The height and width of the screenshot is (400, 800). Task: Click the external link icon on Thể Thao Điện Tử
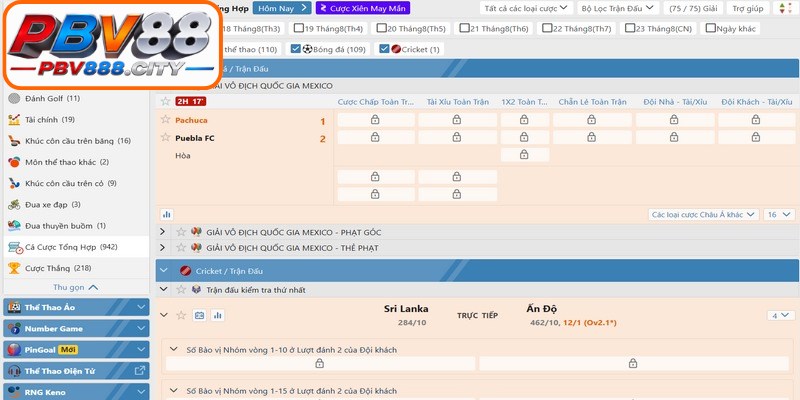click(139, 371)
